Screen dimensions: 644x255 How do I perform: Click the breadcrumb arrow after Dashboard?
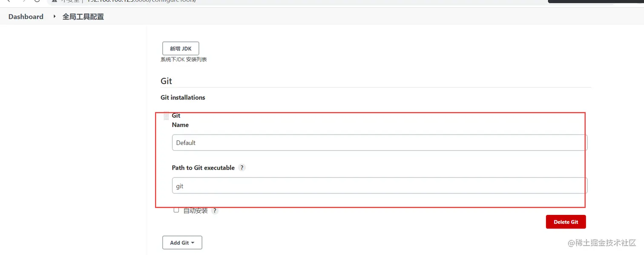[x=55, y=17]
